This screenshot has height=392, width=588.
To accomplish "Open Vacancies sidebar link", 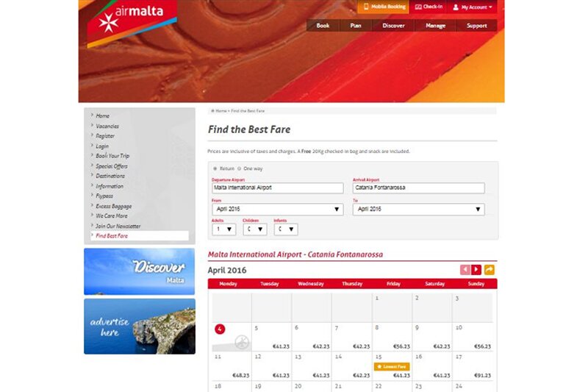I will [x=107, y=126].
